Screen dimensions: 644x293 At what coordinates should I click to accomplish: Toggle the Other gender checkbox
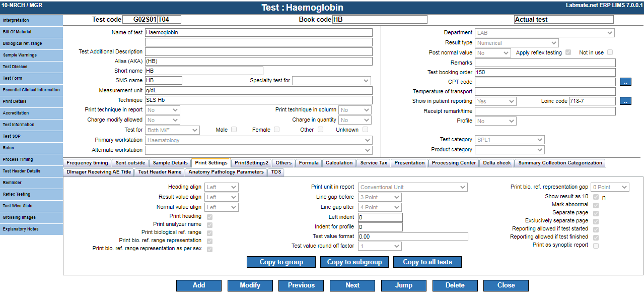[x=320, y=130]
